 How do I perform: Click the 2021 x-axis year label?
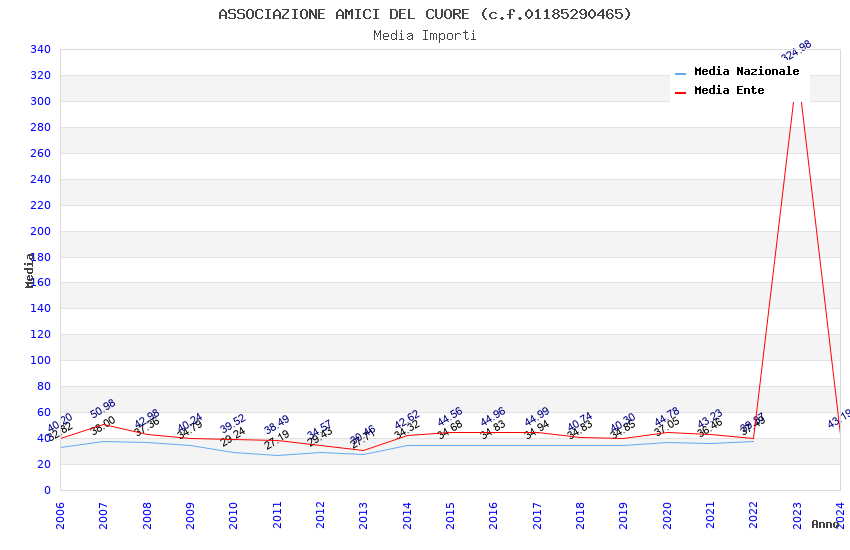point(710,515)
